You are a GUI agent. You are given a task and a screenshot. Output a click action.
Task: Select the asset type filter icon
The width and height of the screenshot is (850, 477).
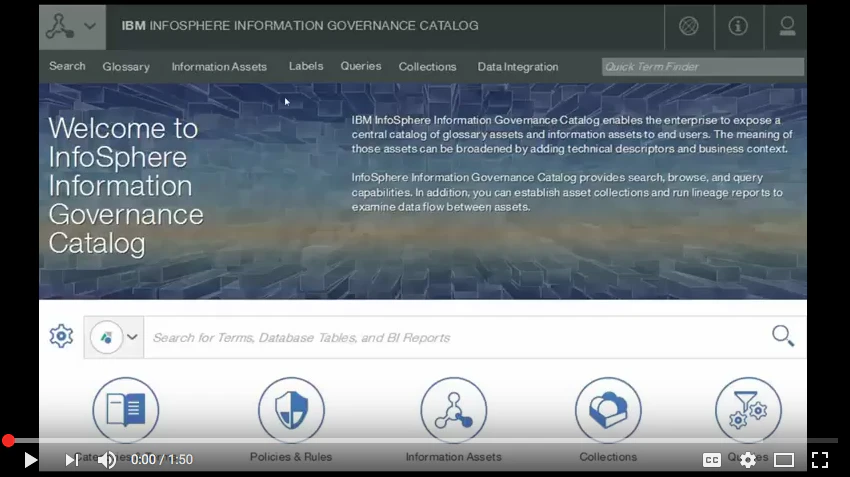(106, 337)
